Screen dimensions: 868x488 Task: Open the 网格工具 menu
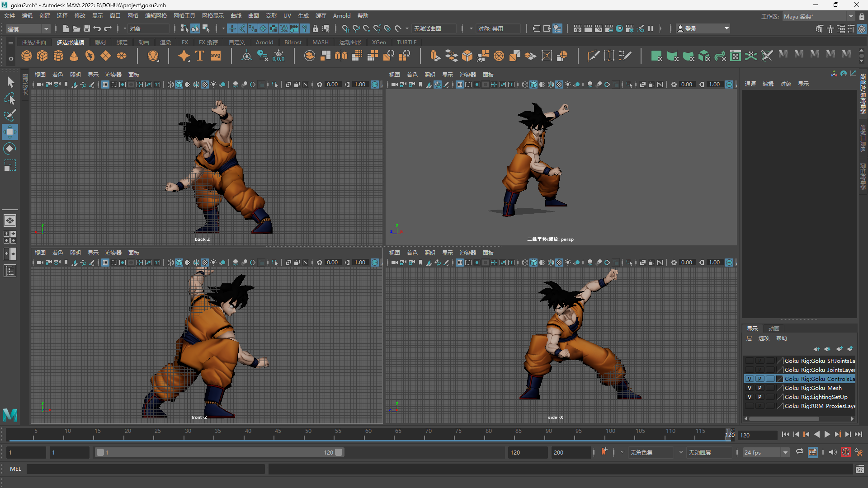pyautogui.click(x=184, y=16)
